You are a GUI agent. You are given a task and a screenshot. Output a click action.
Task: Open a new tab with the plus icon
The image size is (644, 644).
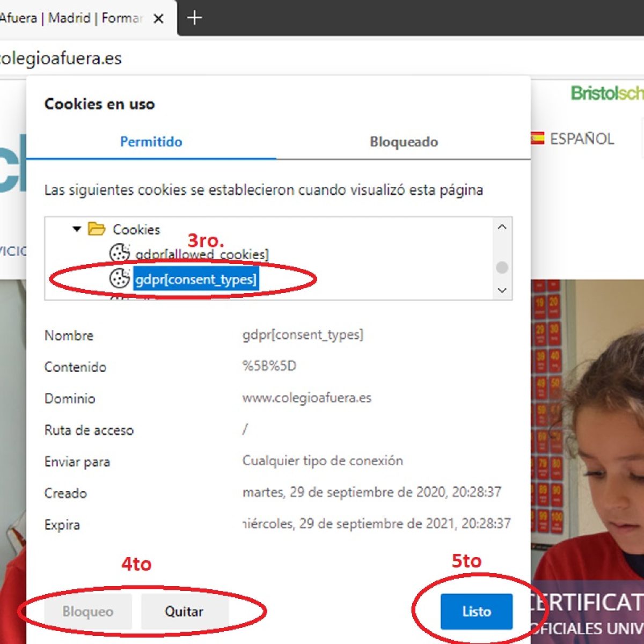194,18
